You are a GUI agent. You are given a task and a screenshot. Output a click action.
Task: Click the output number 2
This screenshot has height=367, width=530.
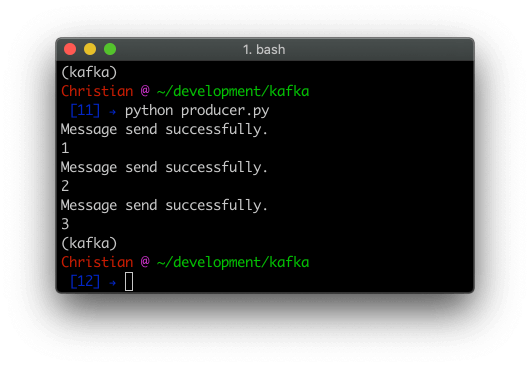65,186
